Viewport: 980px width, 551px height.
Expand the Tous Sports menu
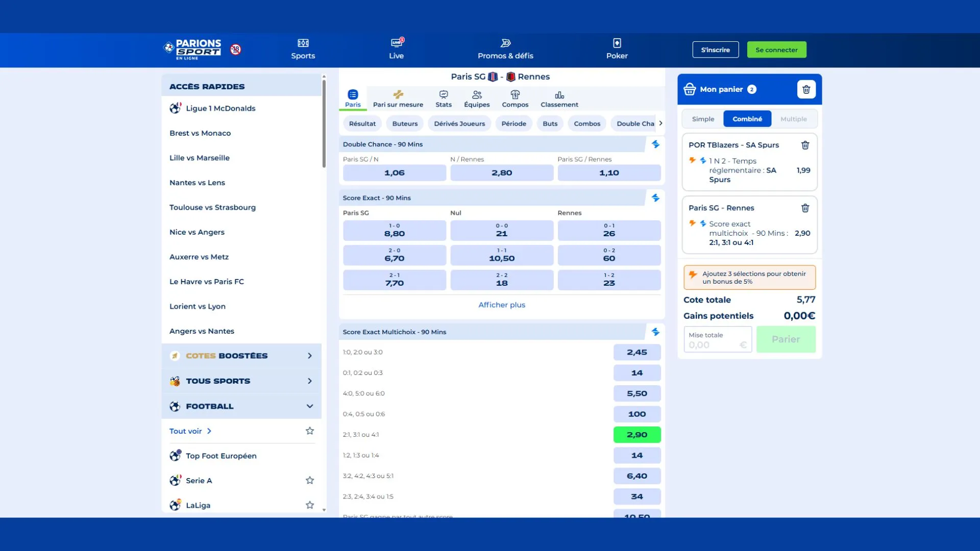[309, 381]
